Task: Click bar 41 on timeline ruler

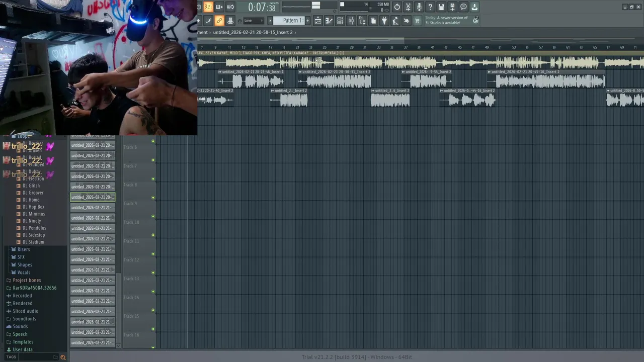Action: [x=433, y=47]
